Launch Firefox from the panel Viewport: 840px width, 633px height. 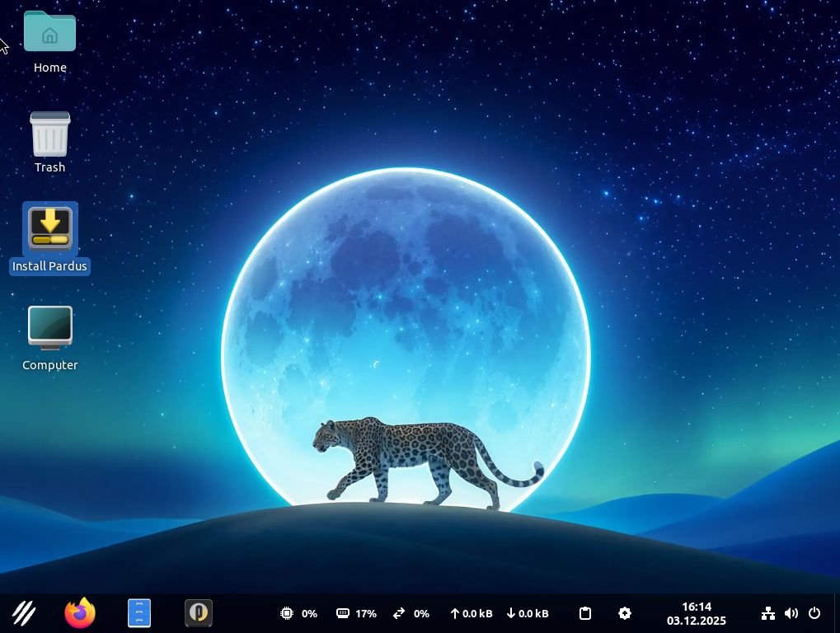coord(80,612)
